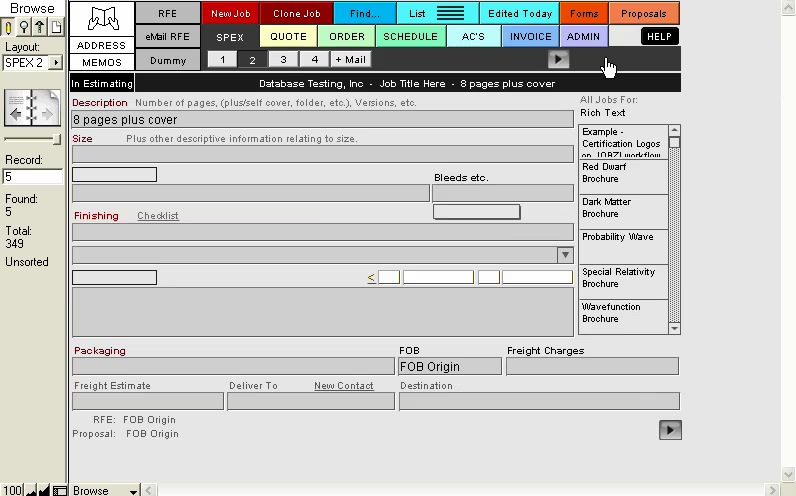
Task: Click the Bleeds etc. field
Action: click(503, 193)
